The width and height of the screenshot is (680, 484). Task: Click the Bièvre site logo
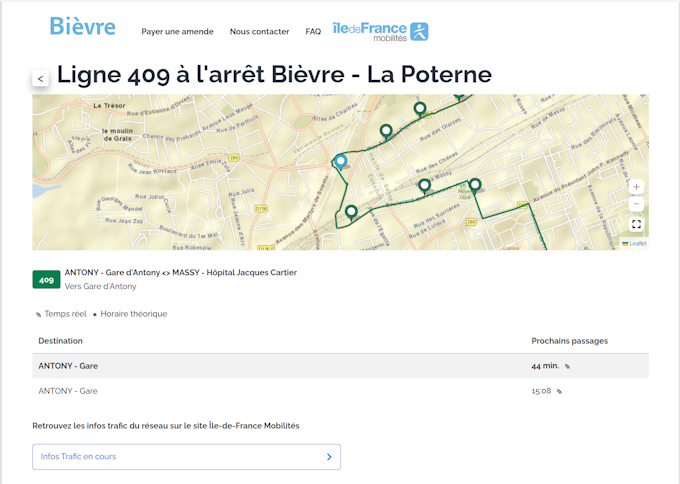(x=82, y=27)
